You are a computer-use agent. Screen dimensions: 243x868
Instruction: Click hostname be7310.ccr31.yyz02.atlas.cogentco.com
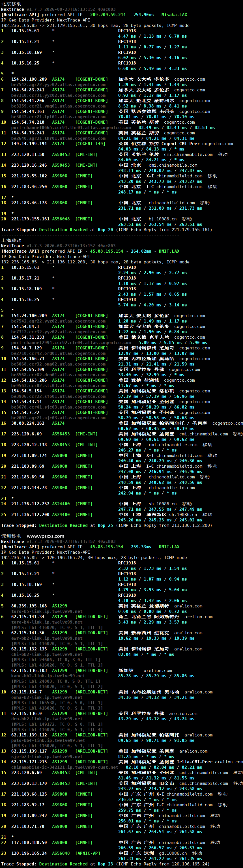click(x=58, y=95)
